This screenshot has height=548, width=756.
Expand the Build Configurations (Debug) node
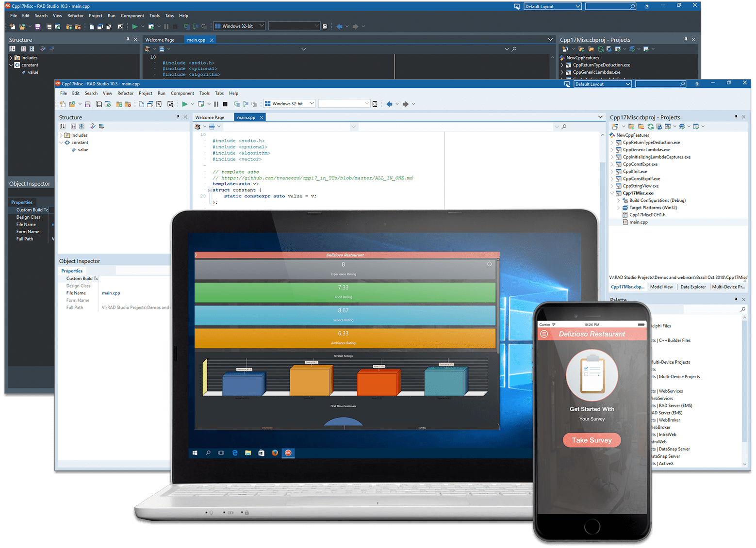(618, 200)
